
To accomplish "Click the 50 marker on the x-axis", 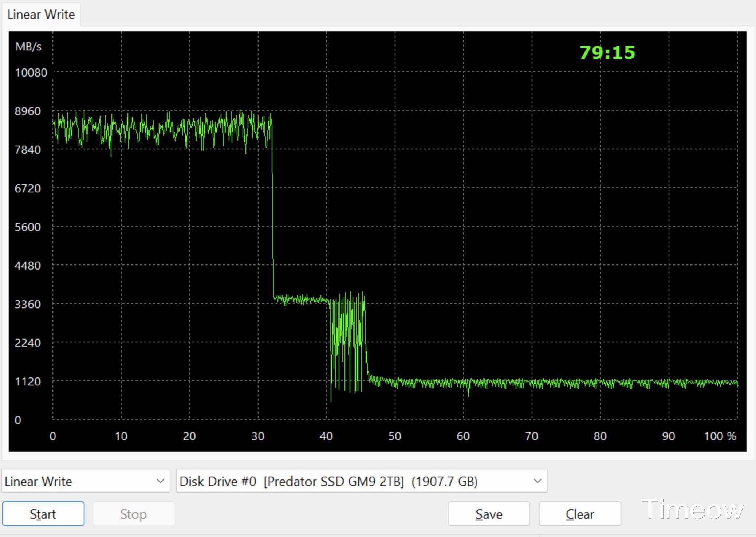I will coord(395,436).
